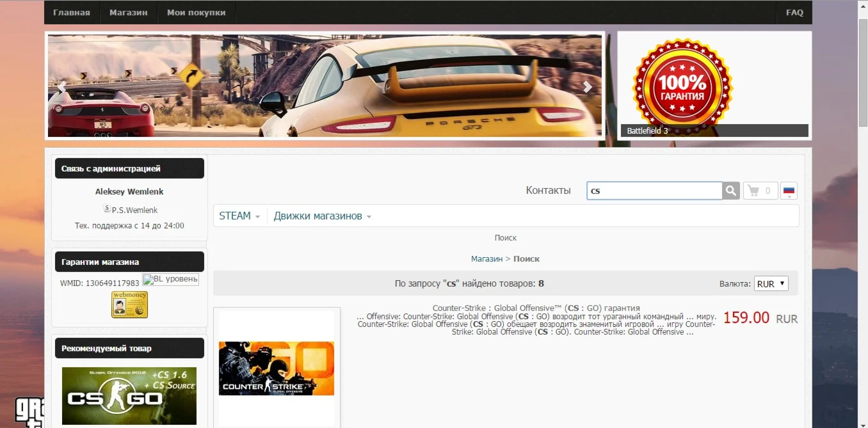Click the Aleksey Wemlenk name
This screenshot has height=428, width=868.
[x=129, y=191]
